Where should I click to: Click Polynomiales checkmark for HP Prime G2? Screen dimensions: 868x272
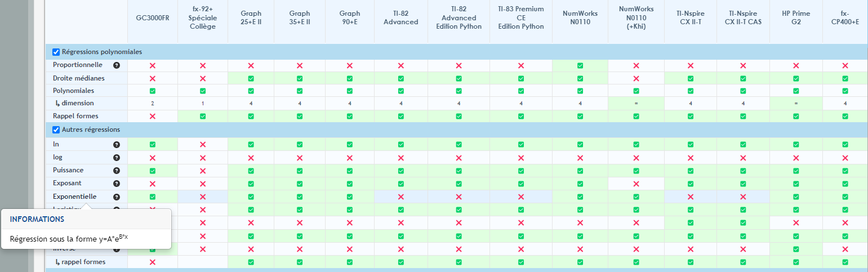(796, 91)
